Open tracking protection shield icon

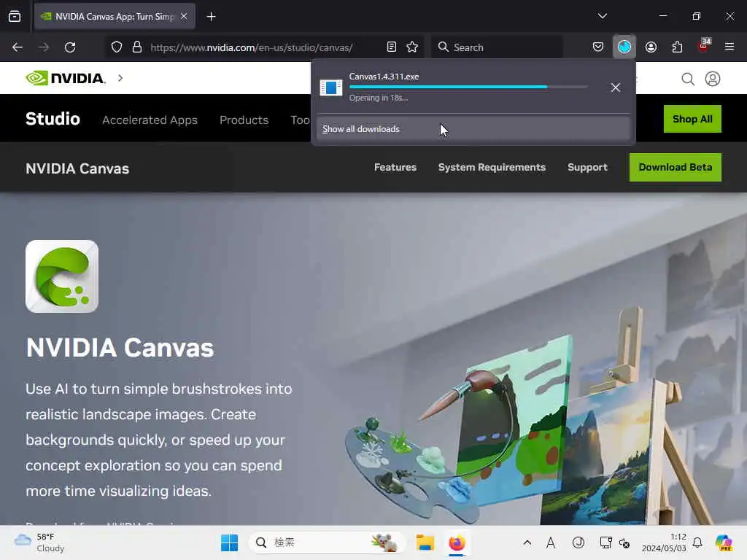[117, 47]
